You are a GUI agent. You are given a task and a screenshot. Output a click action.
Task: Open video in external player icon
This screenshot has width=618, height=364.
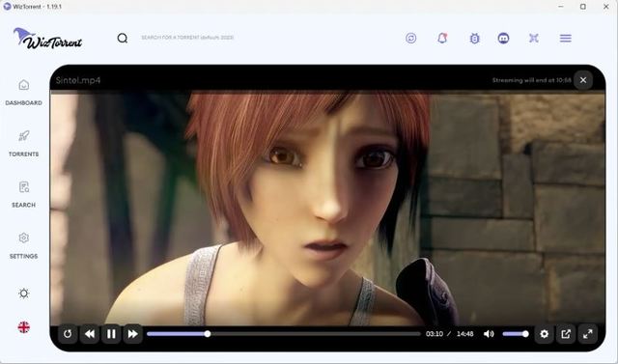point(566,334)
